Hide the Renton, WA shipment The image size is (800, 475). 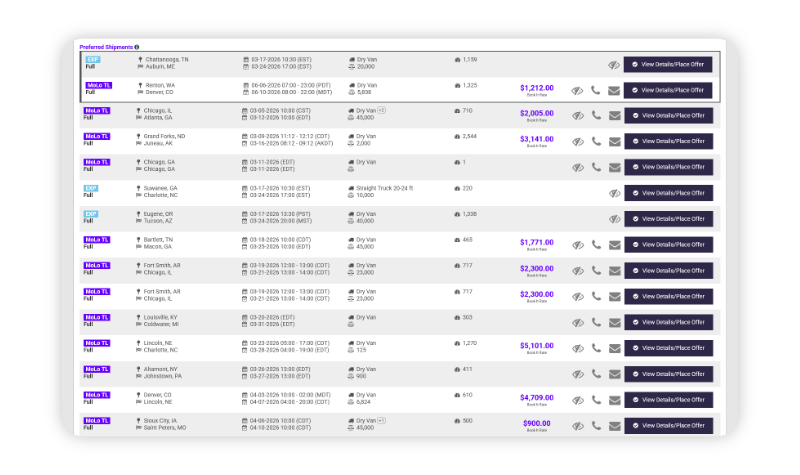(x=577, y=90)
